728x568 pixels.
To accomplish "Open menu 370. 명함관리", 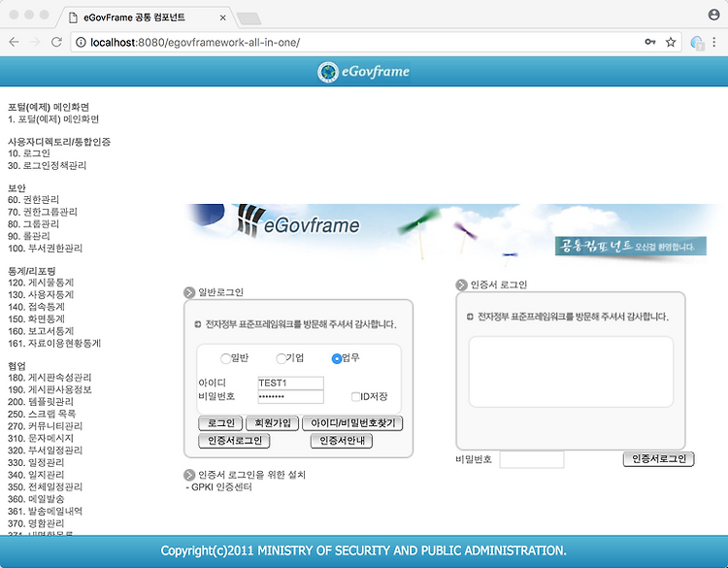I will point(36,523).
